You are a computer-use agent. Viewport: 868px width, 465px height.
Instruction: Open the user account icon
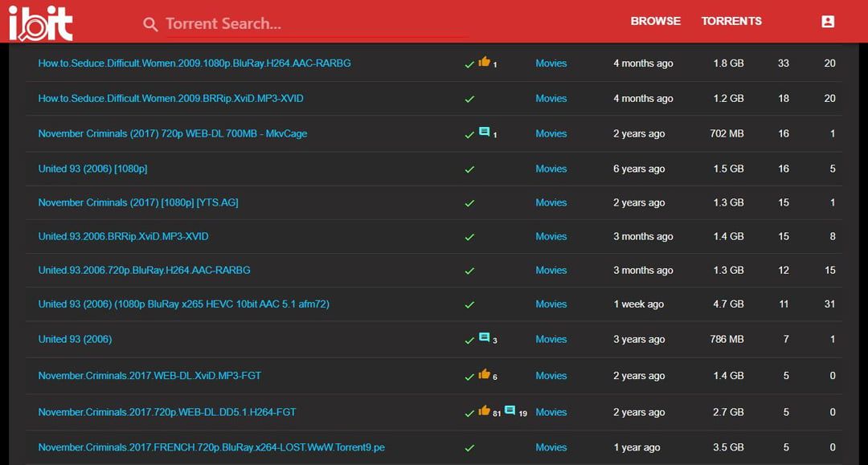[828, 21]
